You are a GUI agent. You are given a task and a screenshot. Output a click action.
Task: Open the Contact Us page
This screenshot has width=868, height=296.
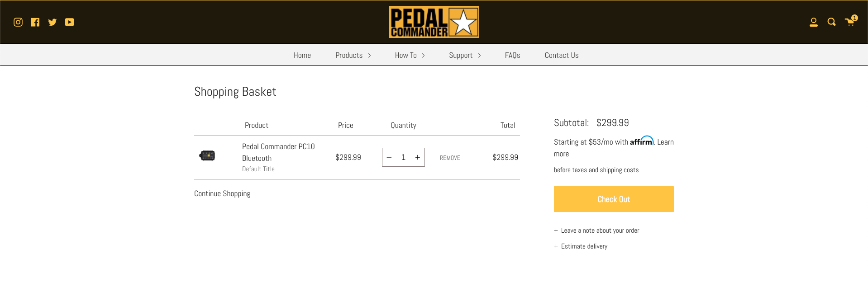(x=562, y=55)
